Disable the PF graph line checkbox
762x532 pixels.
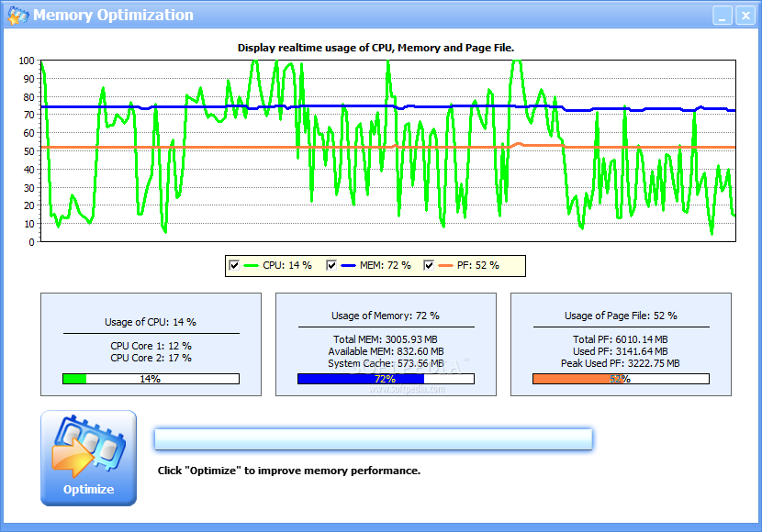point(428,265)
